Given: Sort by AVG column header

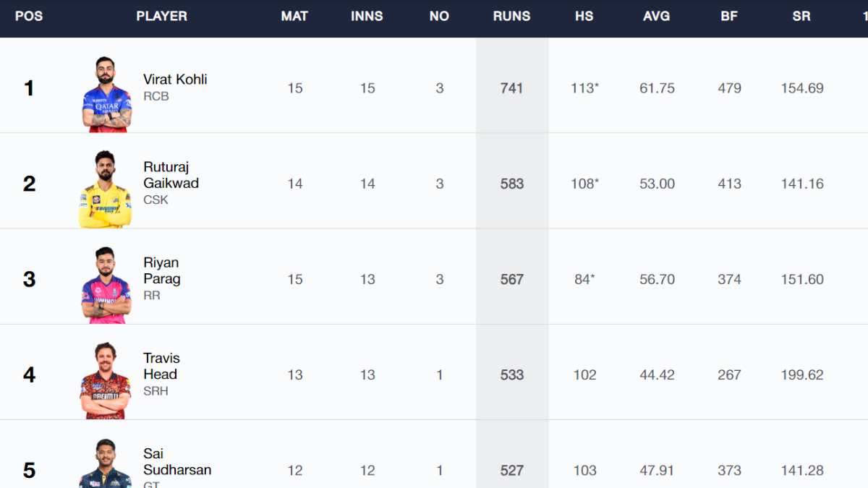Looking at the screenshot, I should coord(656,16).
